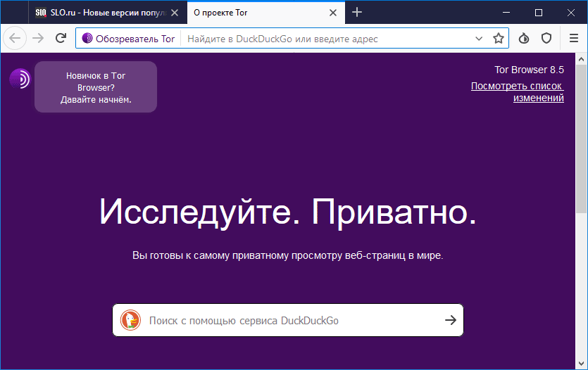Reload the current page
The width and height of the screenshot is (588, 370).
[61, 38]
